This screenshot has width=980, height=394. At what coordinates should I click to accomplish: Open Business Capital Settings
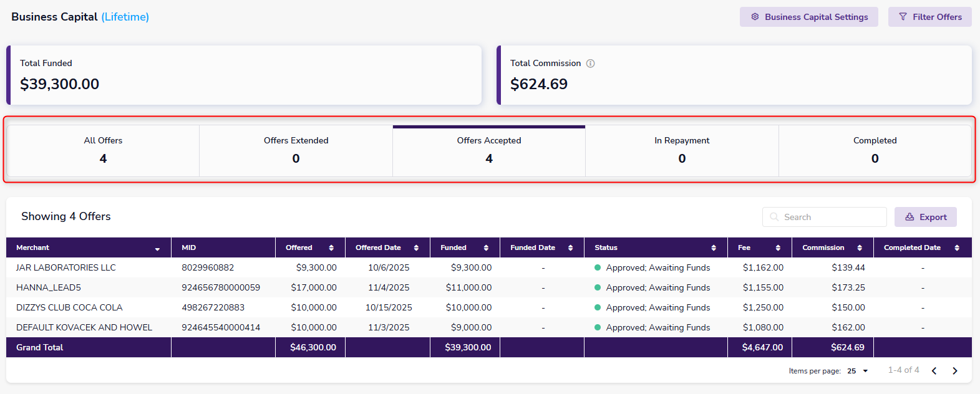click(808, 17)
